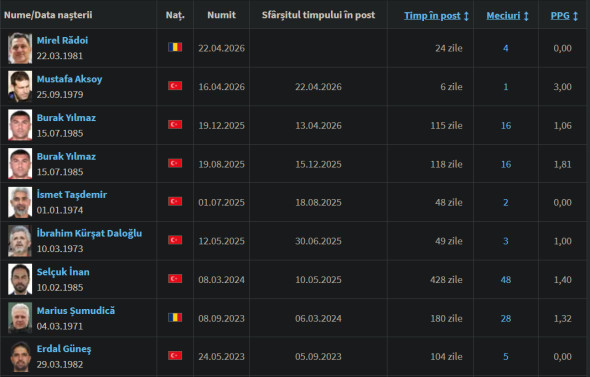
Task: Sort the table by PPG column
Action: [x=560, y=16]
